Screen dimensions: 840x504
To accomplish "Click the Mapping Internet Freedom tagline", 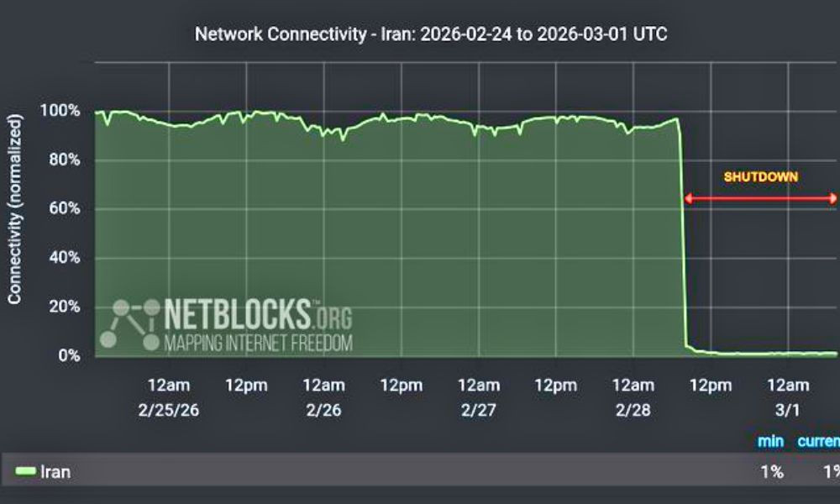I will pos(259,343).
